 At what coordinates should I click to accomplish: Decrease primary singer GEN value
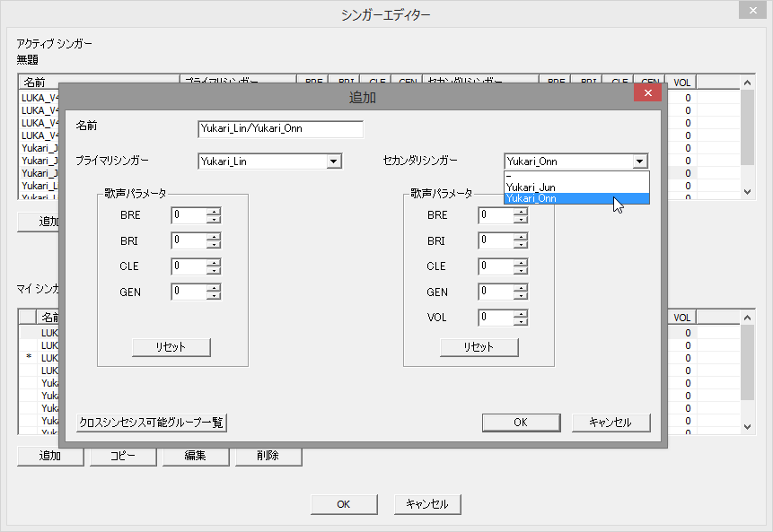[x=214, y=296]
